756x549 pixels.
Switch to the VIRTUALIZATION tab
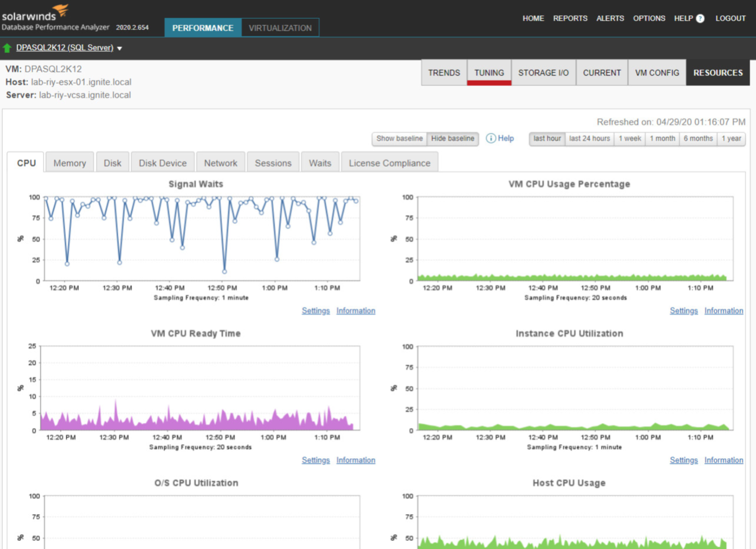[280, 28]
